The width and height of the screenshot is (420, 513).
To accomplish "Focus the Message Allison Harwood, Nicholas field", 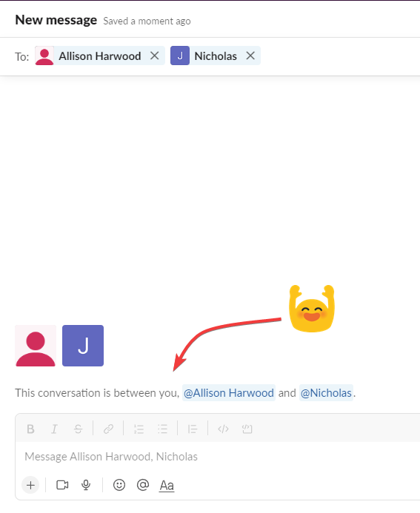I will pos(218,457).
